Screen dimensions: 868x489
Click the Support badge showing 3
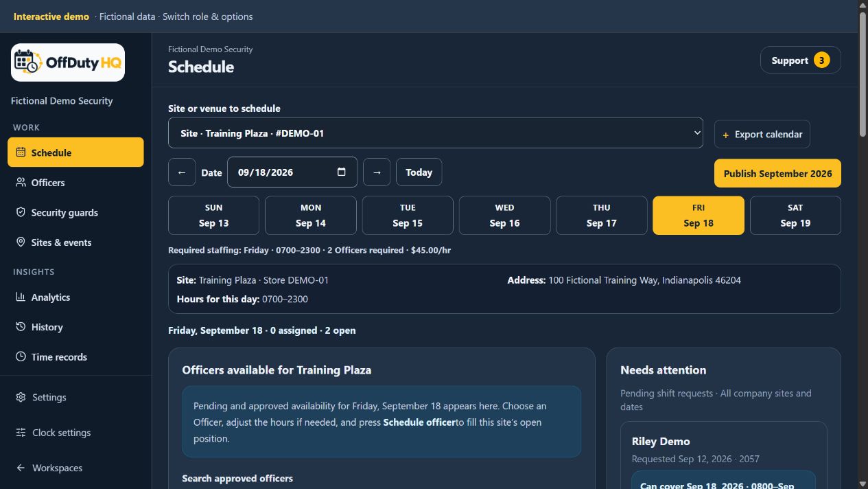pos(822,60)
